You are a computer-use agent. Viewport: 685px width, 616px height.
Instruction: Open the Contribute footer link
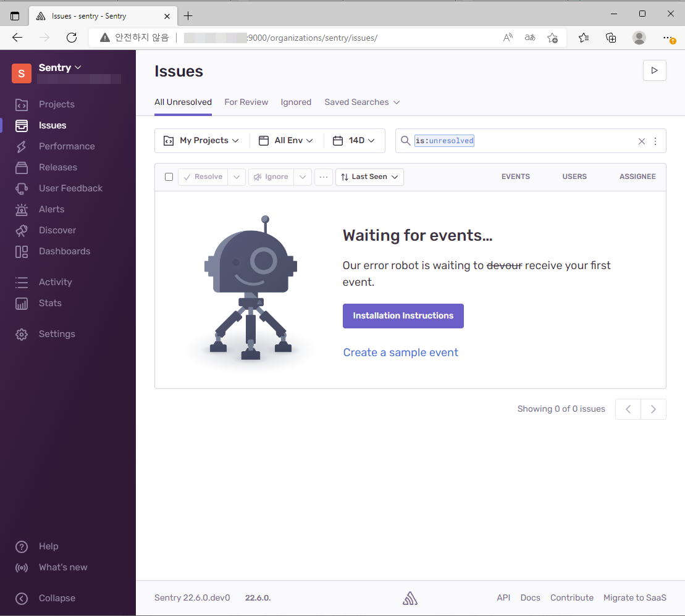[571, 597]
